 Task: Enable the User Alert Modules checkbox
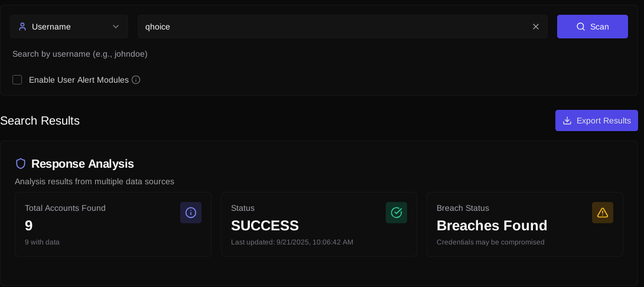click(17, 80)
